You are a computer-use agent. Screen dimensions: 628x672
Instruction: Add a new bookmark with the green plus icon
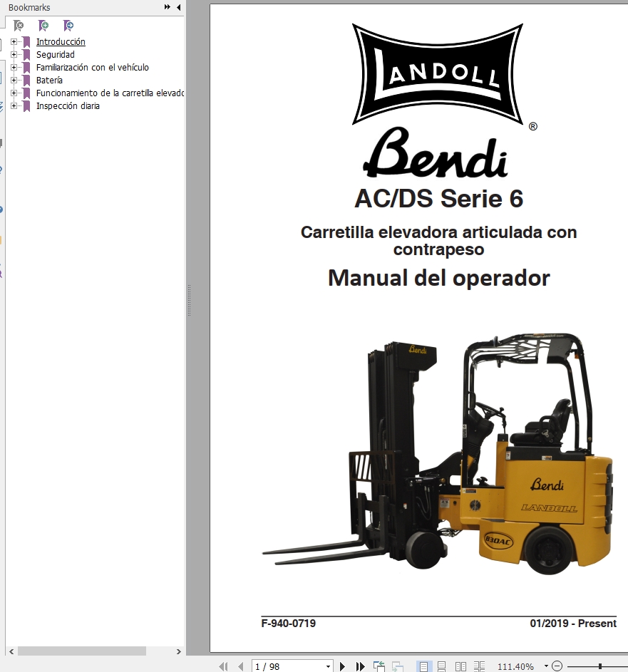[x=43, y=26]
